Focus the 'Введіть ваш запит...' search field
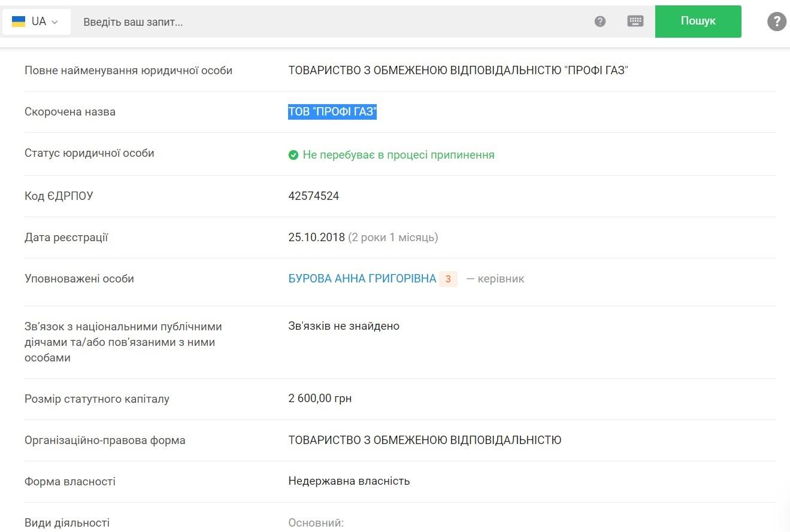This screenshot has width=790, height=532. (x=329, y=22)
